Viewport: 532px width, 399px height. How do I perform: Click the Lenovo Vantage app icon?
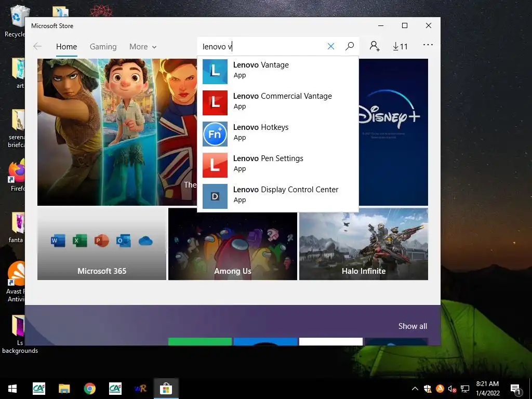click(215, 72)
